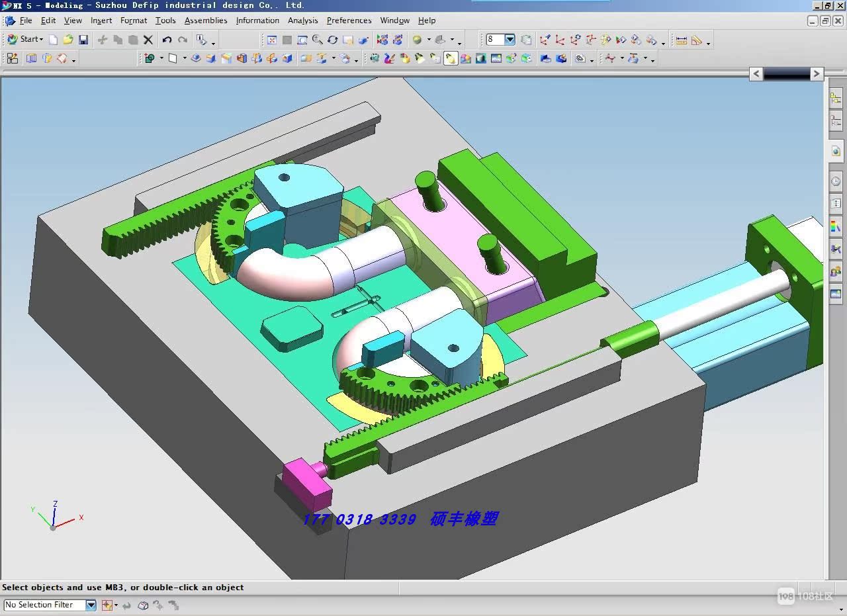The image size is (847, 616).
Task: Open the folder icon to open file
Action: (x=67, y=40)
